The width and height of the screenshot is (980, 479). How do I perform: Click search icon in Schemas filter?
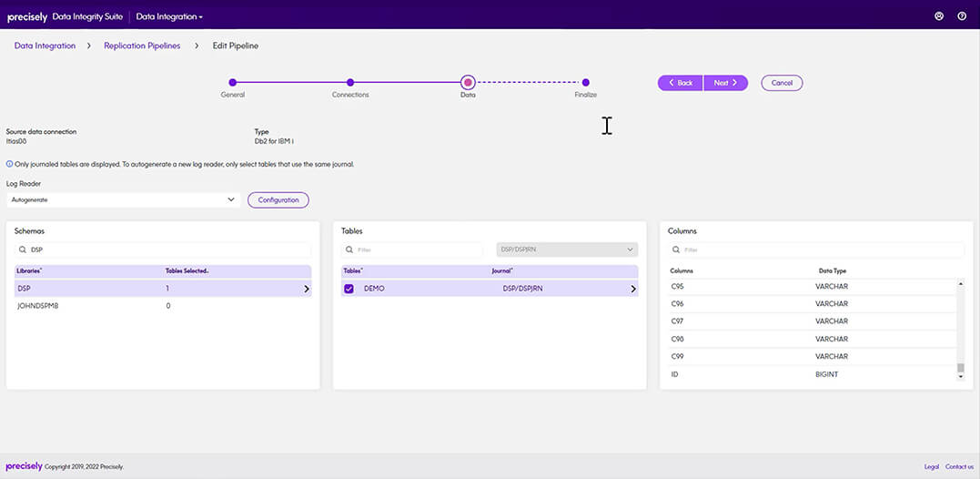(x=23, y=250)
